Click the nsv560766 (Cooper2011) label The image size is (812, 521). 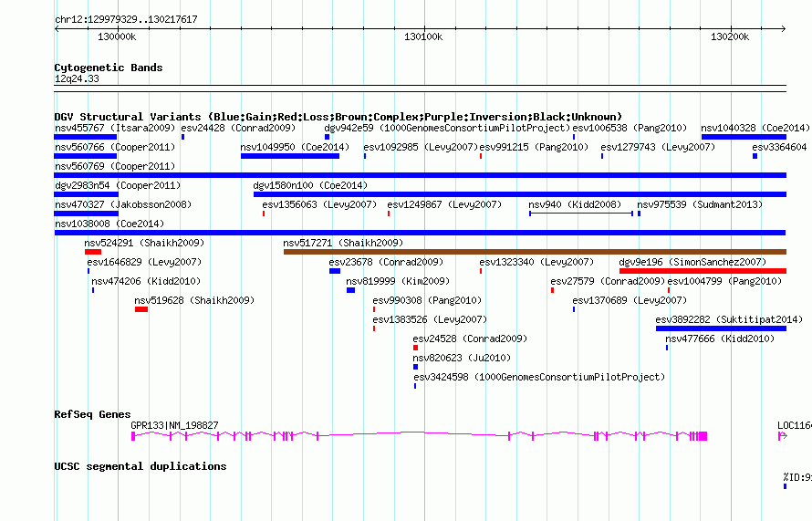(115, 147)
